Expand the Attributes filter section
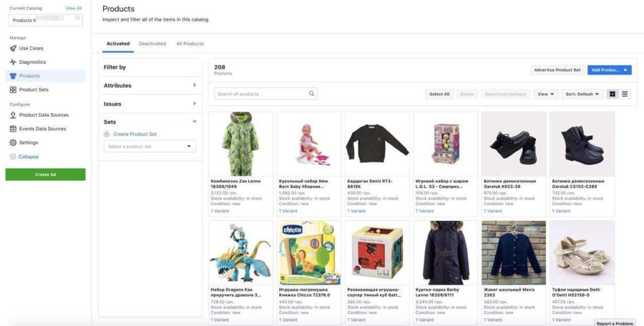The image size is (644, 326). (194, 86)
